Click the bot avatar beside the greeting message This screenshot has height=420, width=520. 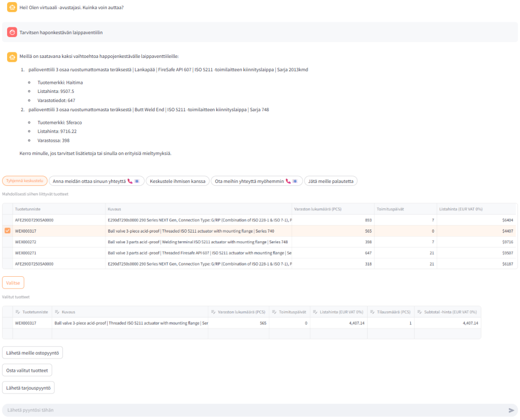12,8
